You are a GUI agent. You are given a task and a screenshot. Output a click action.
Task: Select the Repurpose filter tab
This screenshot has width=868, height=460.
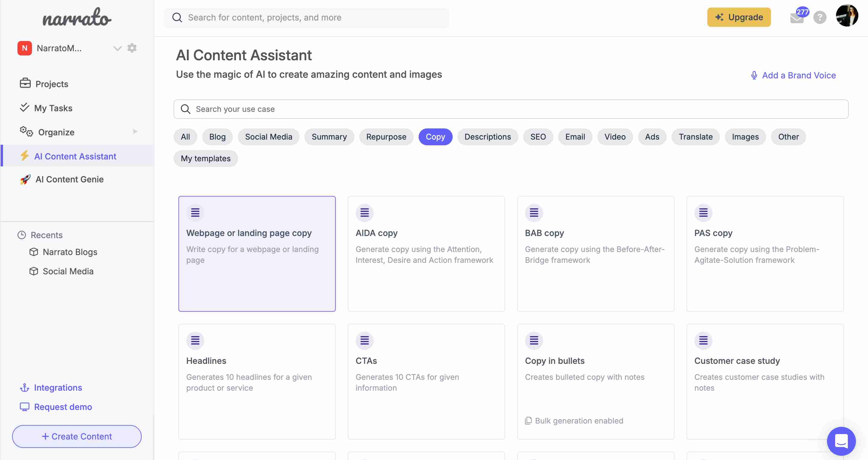click(386, 137)
